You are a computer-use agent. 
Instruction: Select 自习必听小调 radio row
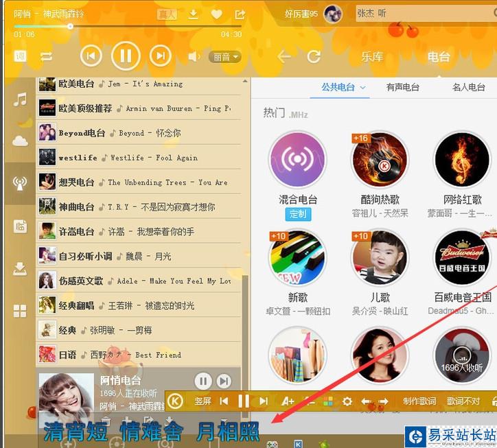pyautogui.click(x=139, y=256)
